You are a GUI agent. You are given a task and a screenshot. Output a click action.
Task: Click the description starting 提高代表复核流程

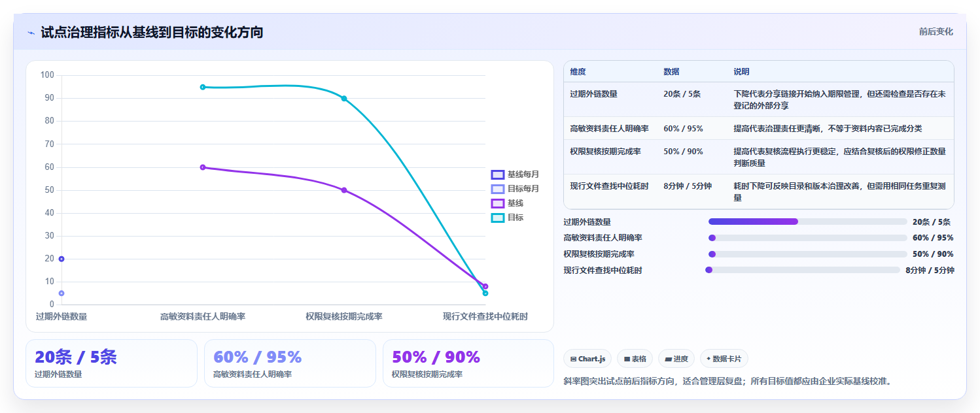point(839,157)
